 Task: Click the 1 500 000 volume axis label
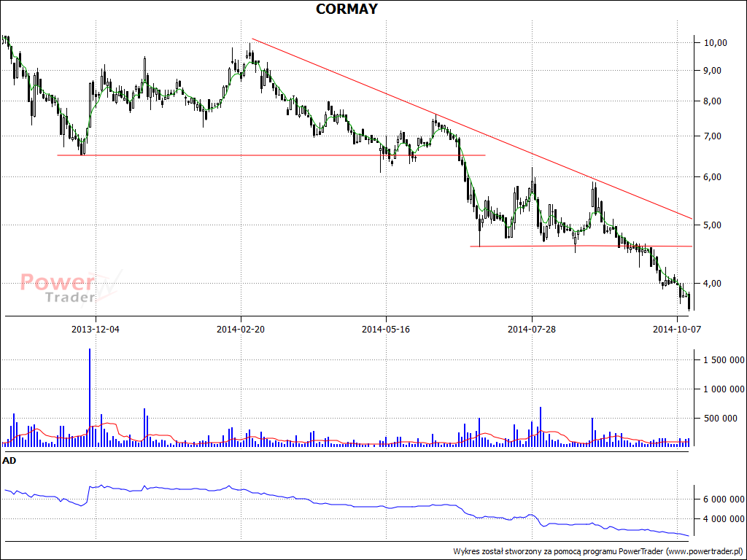tap(724, 360)
